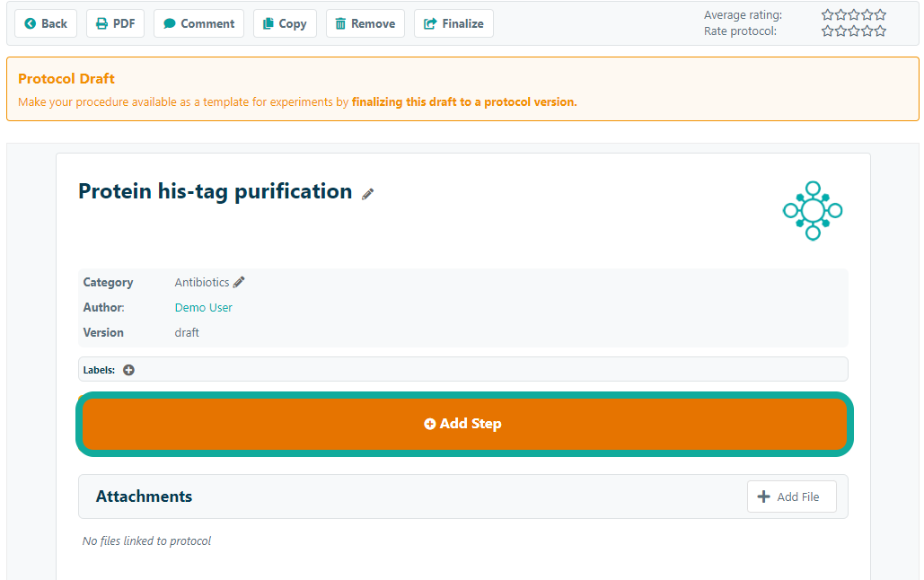Click the Attachments section header
Image resolution: width=924 pixels, height=580 pixels.
pos(144,497)
